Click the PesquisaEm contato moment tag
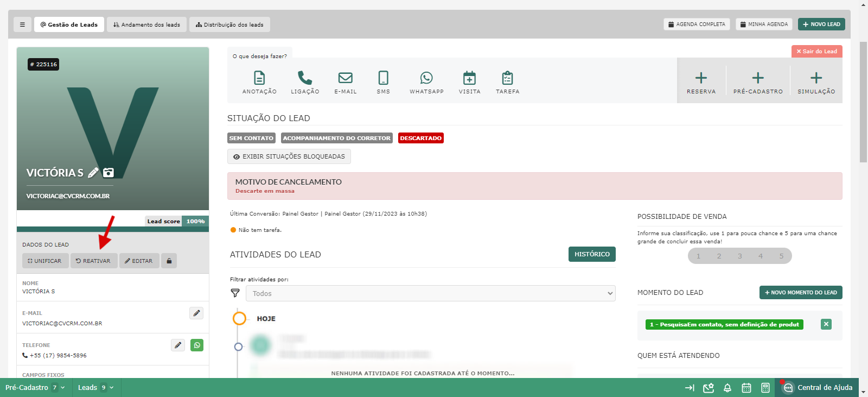Screen dimensions: 868x397 tap(724, 324)
